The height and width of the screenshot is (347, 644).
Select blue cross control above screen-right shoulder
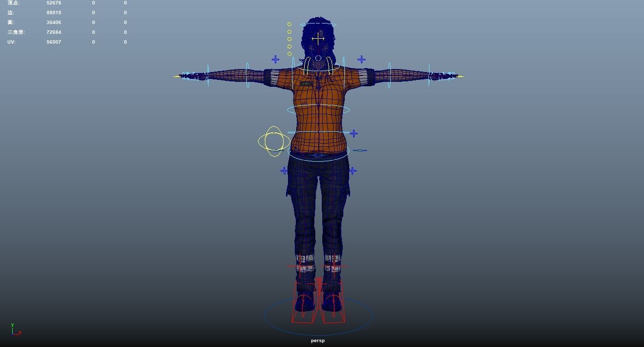click(361, 59)
